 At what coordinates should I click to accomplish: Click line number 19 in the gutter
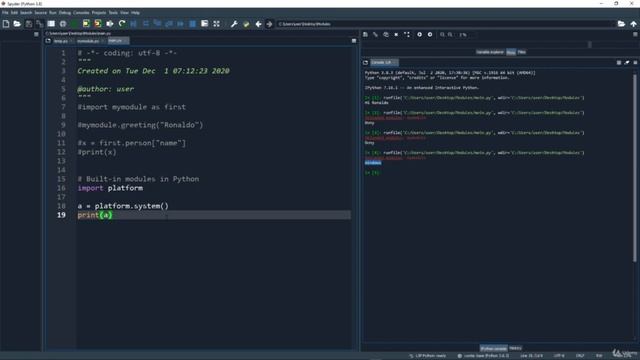point(61,215)
